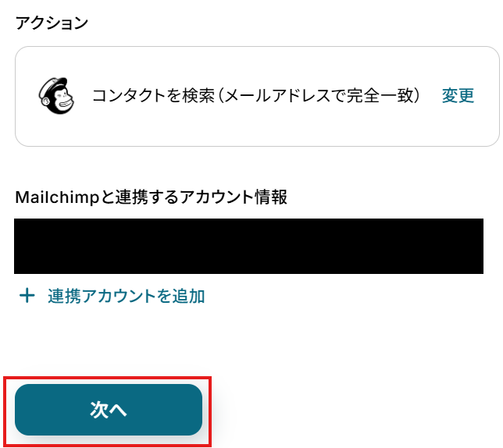Click the コンタクトを検索 action text

153,95
